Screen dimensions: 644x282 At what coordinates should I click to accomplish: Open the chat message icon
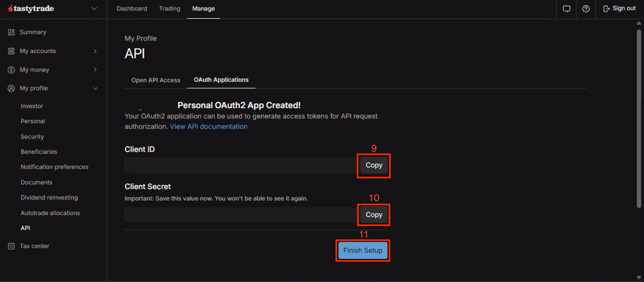pos(566,9)
